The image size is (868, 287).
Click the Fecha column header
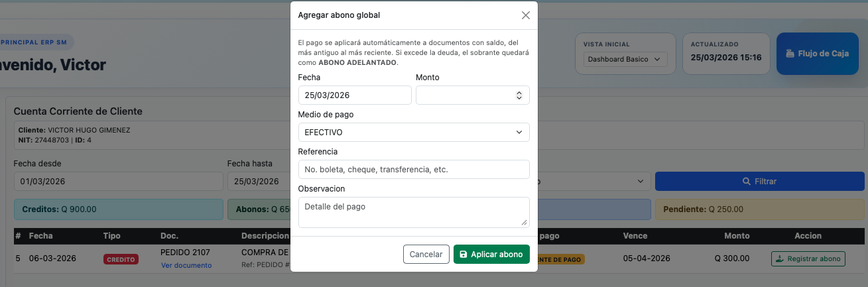point(41,236)
